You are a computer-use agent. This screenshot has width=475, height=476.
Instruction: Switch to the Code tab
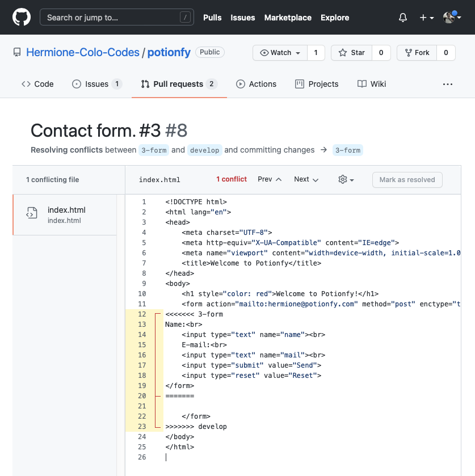(37, 84)
